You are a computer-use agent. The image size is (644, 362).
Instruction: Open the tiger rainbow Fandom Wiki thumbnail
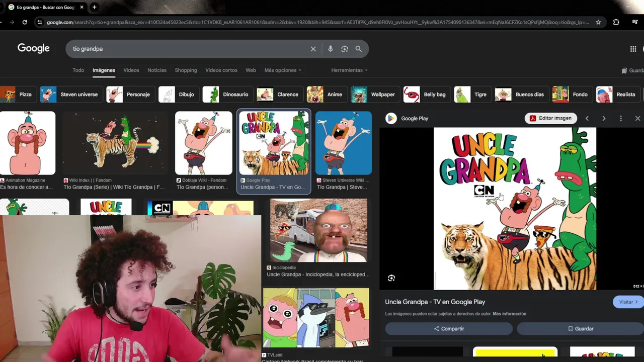(x=115, y=143)
